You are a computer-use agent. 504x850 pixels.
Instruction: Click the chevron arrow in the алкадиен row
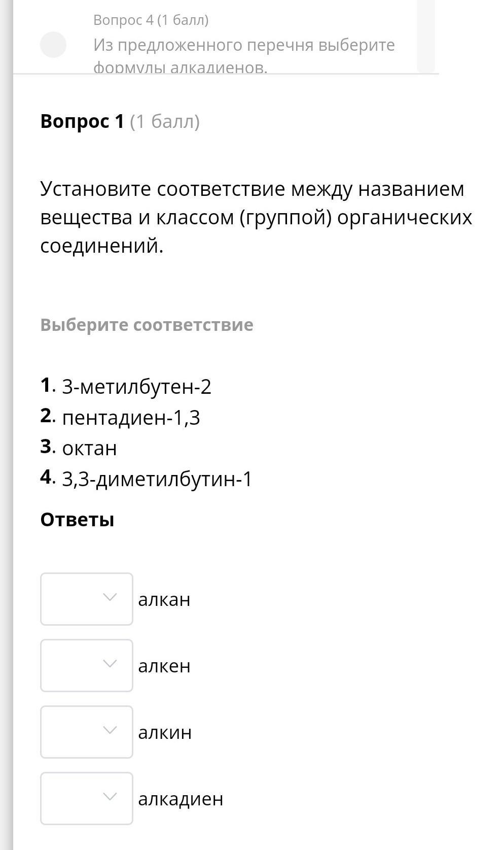(110, 797)
